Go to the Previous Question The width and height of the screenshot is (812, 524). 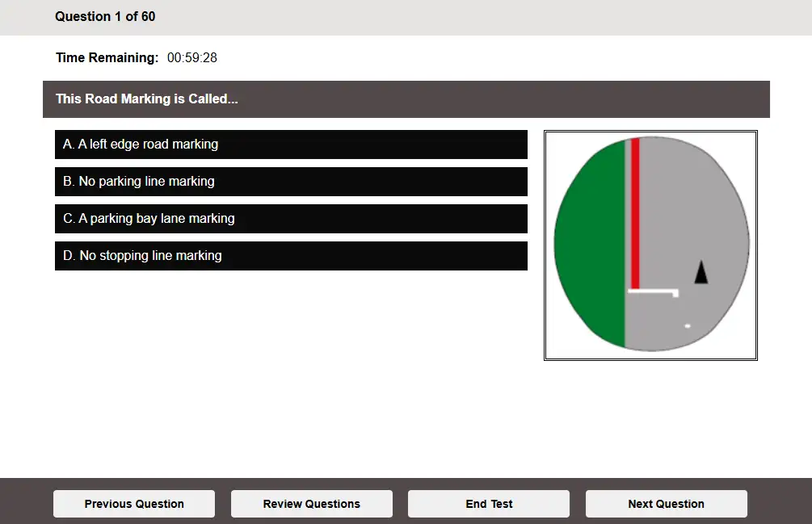click(x=134, y=504)
